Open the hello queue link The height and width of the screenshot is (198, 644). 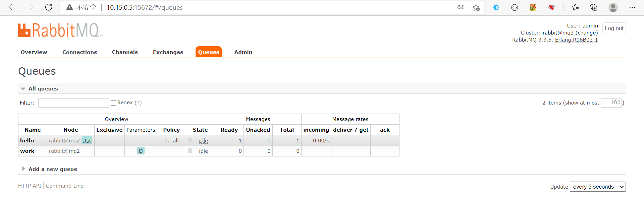(27, 141)
